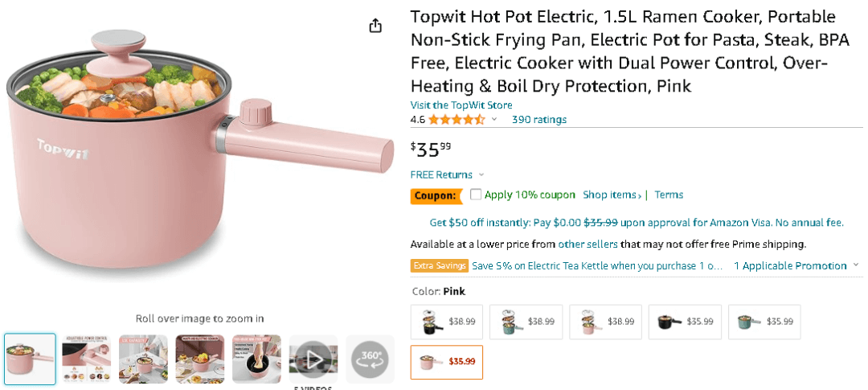The image size is (868, 390).
Task: Expand the rating breakdown arrow beside 4.6
Action: 494,120
